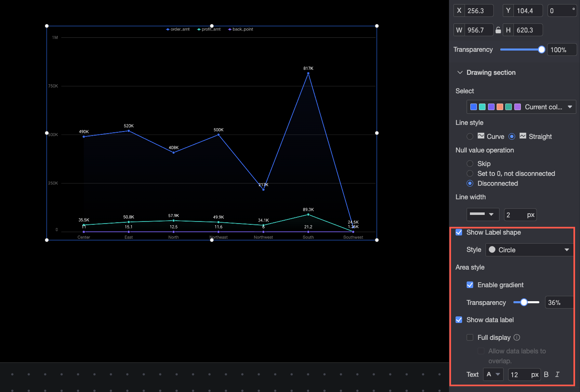Click the area Transparency slider handle
This screenshot has height=392, width=580.
click(524, 302)
